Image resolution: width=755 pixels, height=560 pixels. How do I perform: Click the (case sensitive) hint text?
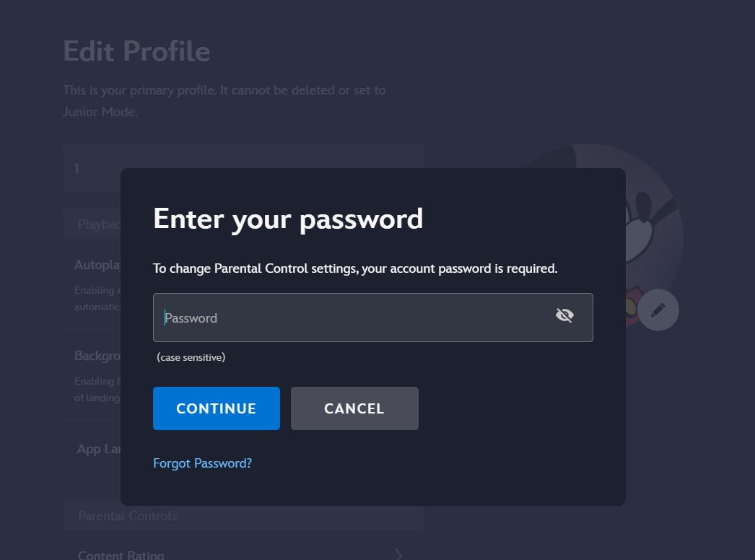click(x=191, y=357)
